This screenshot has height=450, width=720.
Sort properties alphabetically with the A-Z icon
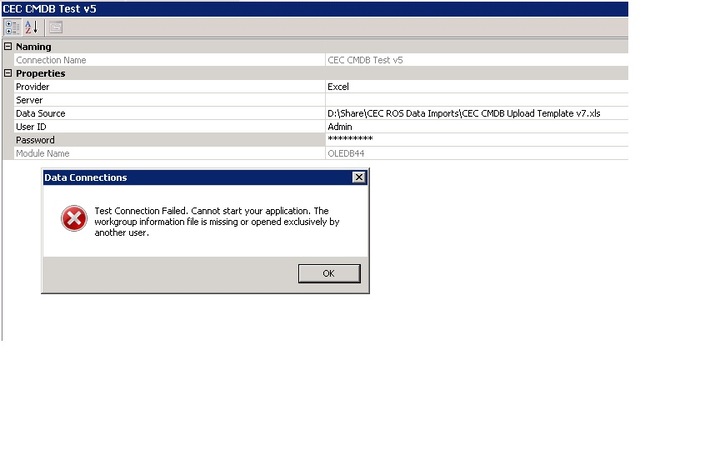click(x=31, y=27)
